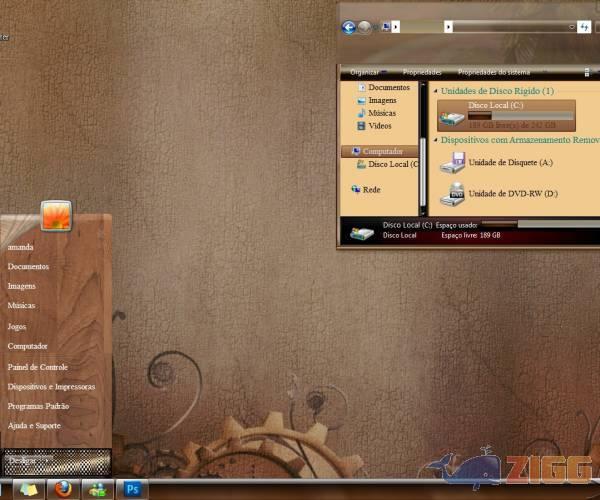The image size is (600, 500).
Task: Select Músicas in the navigation pane
Action: point(382,113)
